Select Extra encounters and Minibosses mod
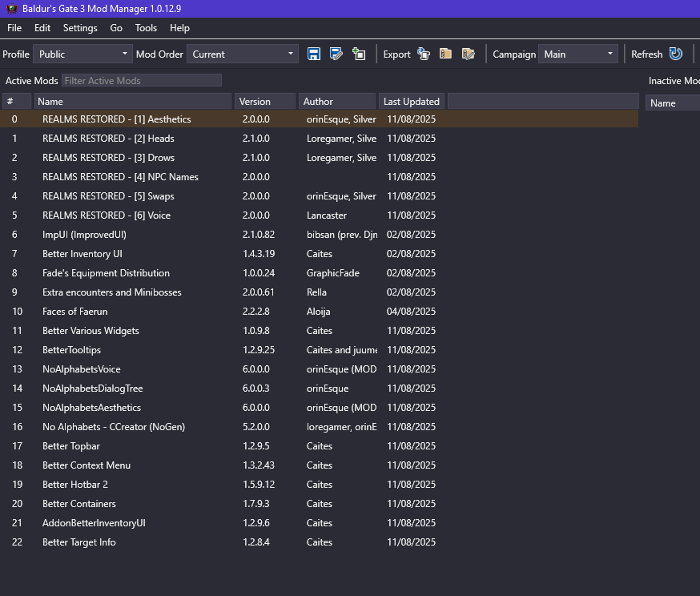This screenshot has width=700, height=596. click(x=320, y=292)
